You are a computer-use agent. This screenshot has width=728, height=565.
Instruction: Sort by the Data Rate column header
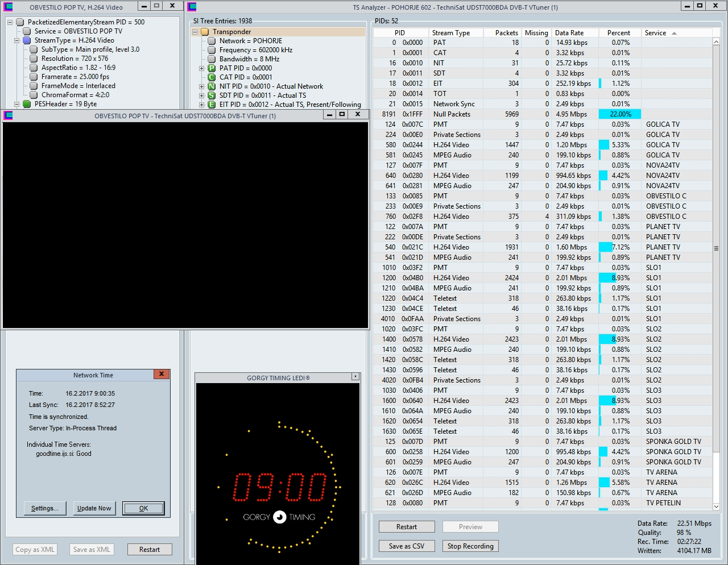tap(574, 33)
